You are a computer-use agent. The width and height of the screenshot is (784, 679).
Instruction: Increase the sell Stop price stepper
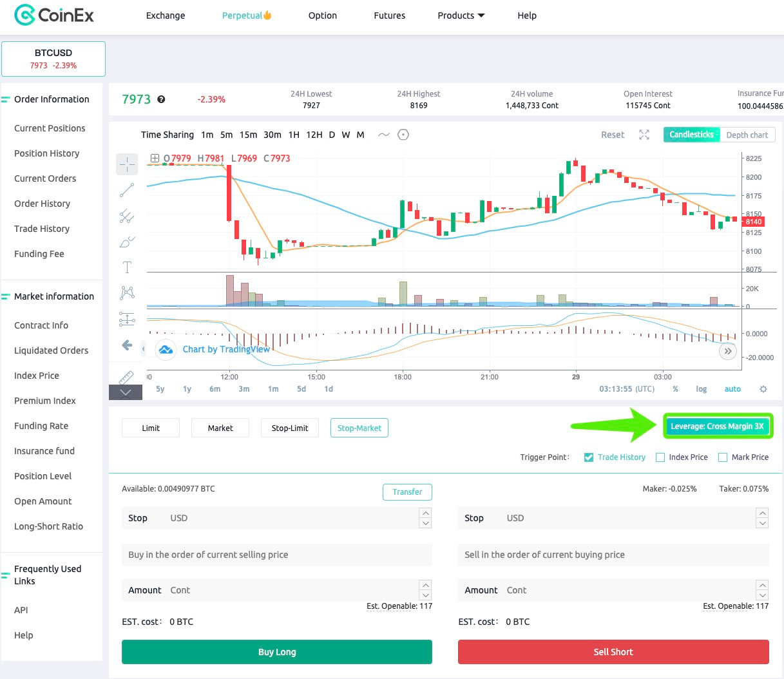pos(763,513)
